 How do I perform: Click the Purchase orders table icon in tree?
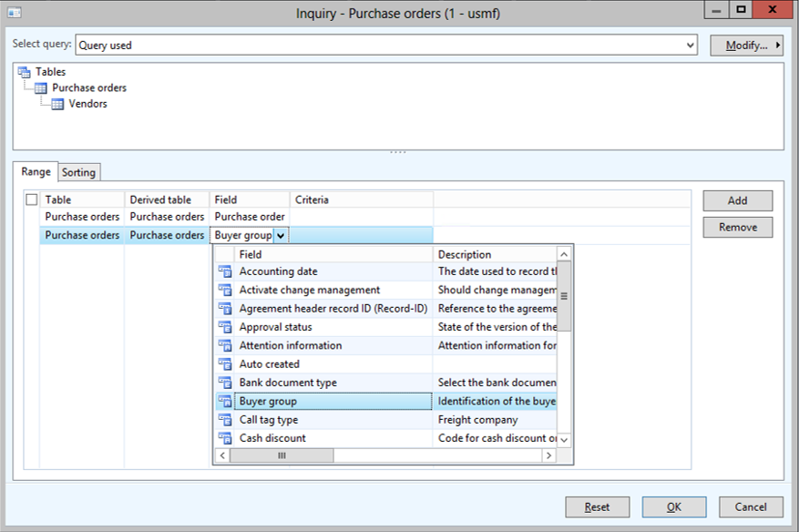(x=41, y=88)
